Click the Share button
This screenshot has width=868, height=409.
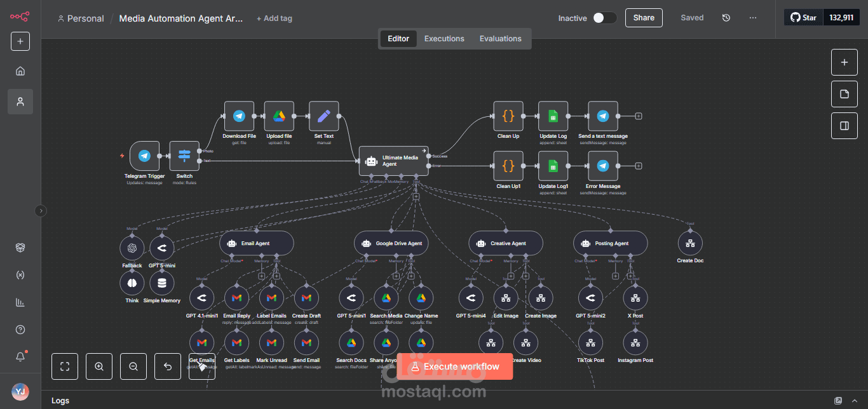pyautogui.click(x=644, y=18)
